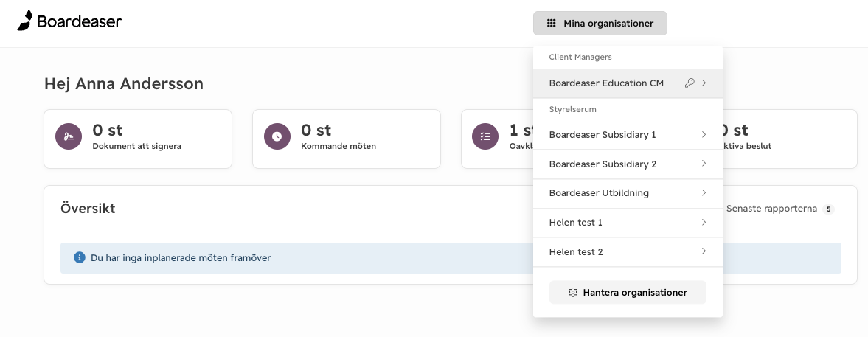Open Boardeaser Subsidiary 1 boardroom
This screenshot has width=868, height=337.
[x=628, y=134]
